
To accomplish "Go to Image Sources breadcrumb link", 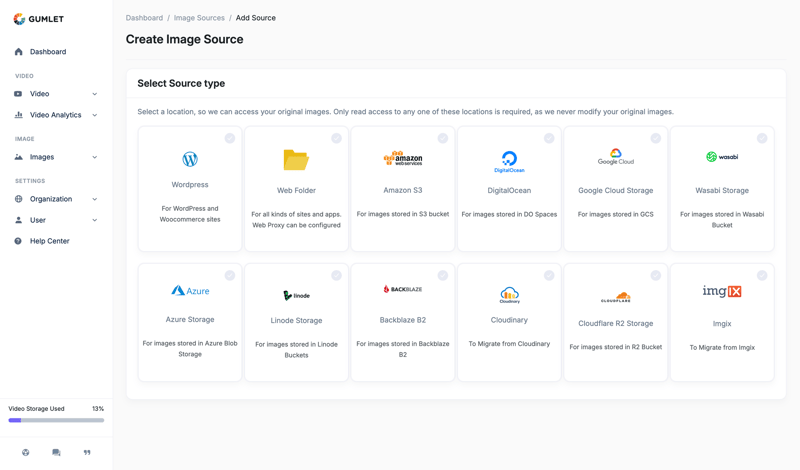I will (x=199, y=18).
